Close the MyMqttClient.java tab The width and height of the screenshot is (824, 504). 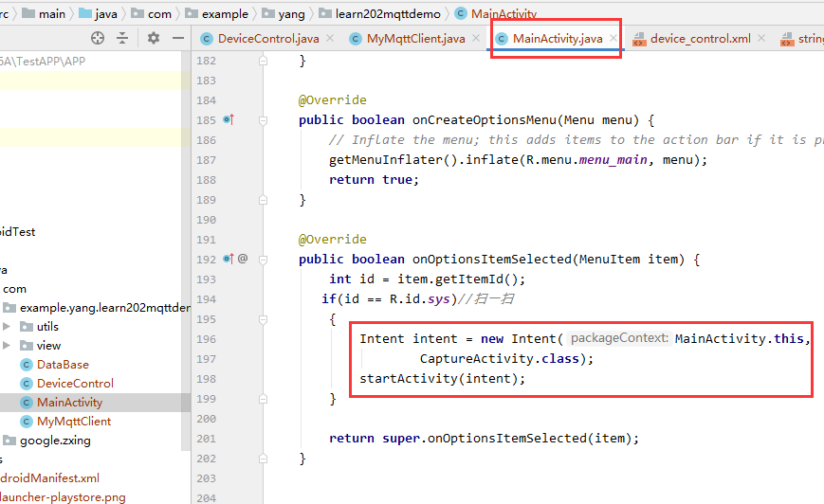point(476,38)
